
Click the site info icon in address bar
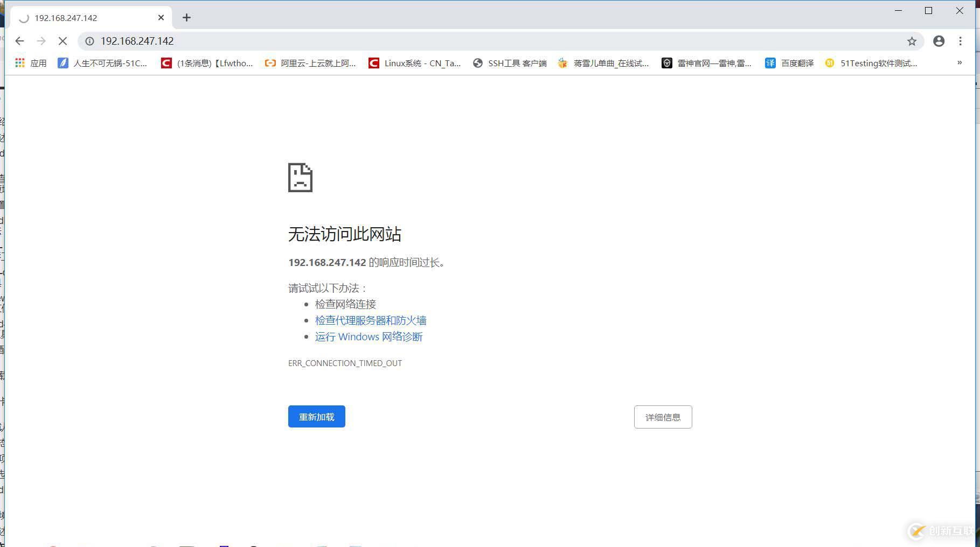pos(90,41)
